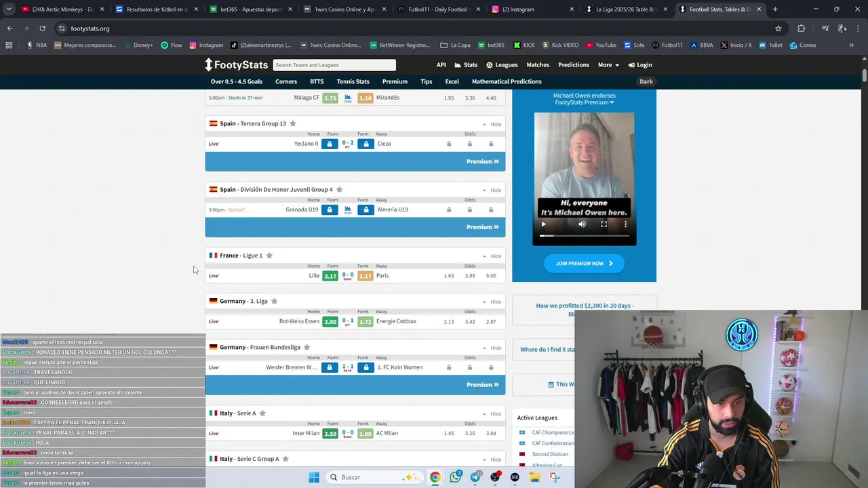The image size is (868, 488).
Task: Open WhatsApp from the taskbar
Action: pyautogui.click(x=455, y=477)
